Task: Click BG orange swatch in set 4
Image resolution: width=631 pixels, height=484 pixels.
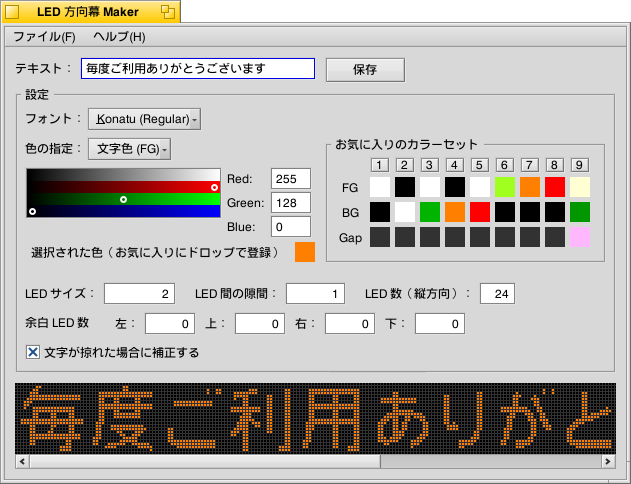Action: (x=455, y=212)
